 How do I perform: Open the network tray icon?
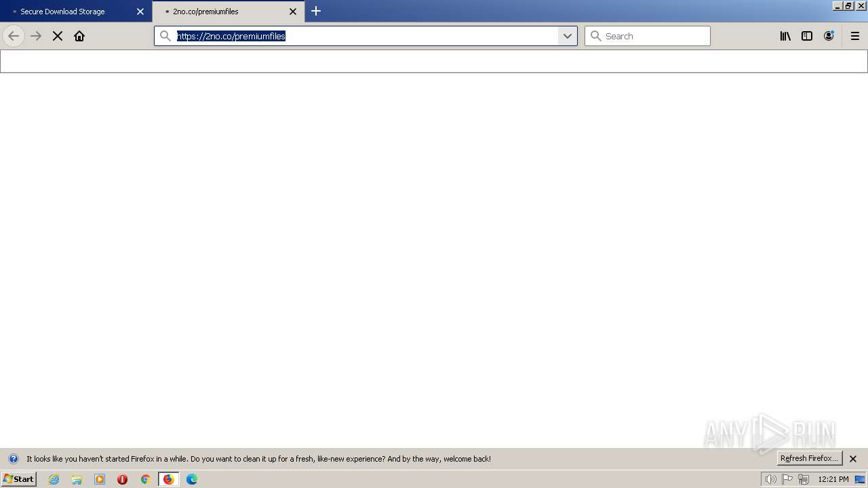pos(804,479)
